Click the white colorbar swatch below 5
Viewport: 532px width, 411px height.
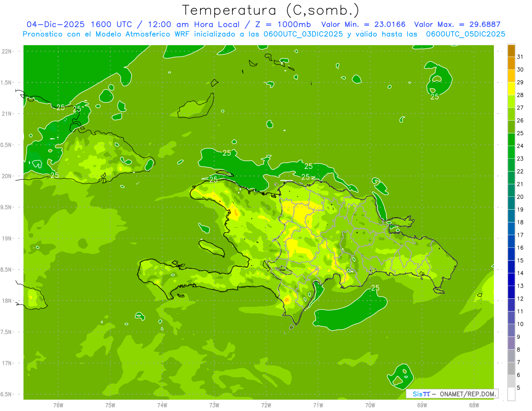tap(511, 394)
